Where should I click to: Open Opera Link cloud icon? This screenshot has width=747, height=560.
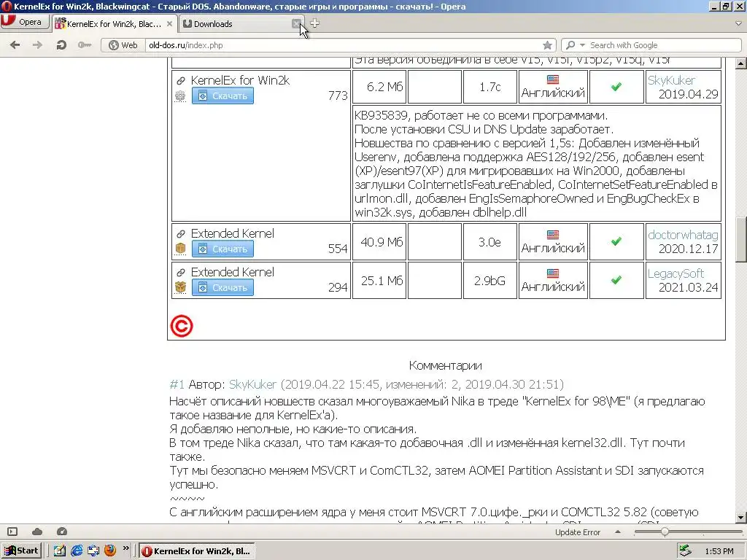tap(37, 532)
